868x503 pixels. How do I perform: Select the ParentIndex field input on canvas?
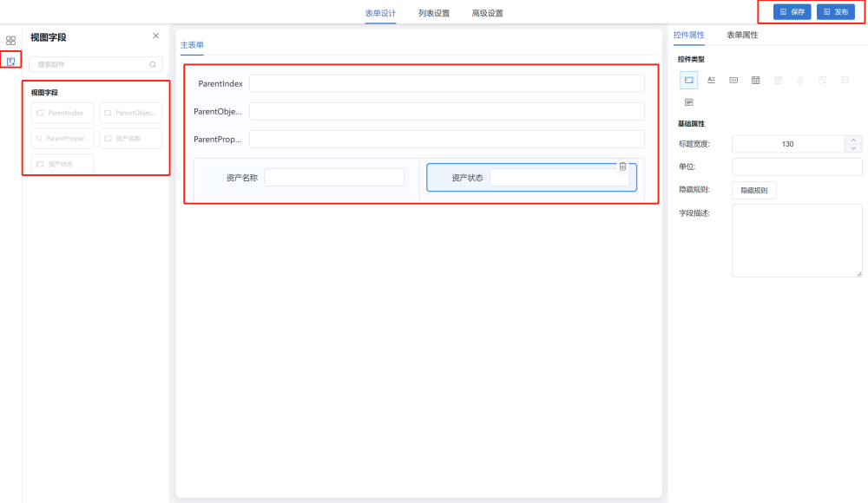[446, 83]
